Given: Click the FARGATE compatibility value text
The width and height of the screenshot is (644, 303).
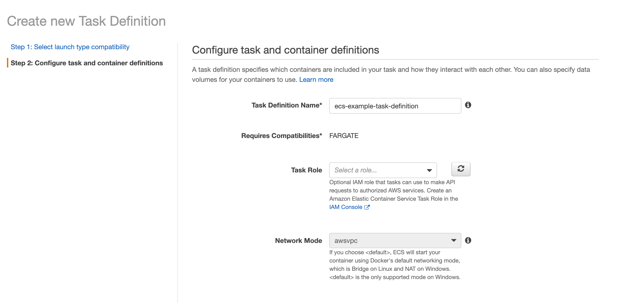Looking at the screenshot, I should 344,136.
